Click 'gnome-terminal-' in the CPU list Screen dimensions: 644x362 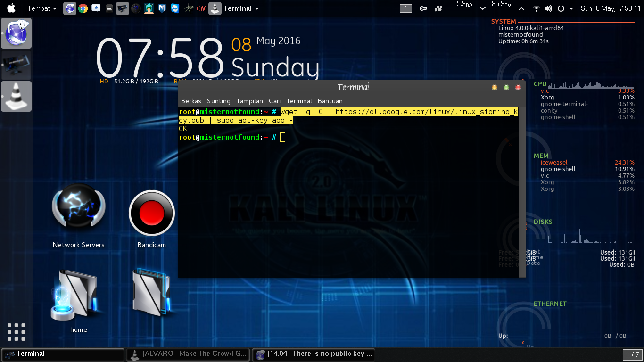click(x=564, y=104)
